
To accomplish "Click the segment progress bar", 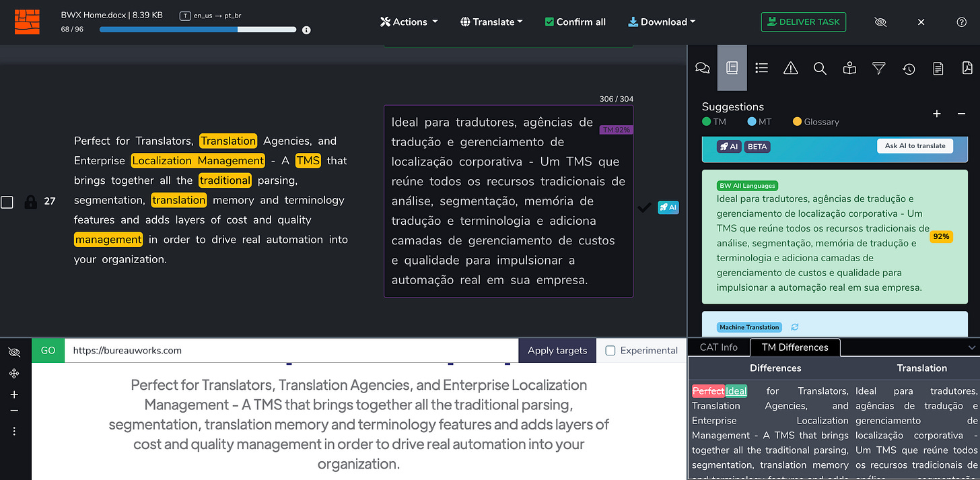I will [198, 30].
